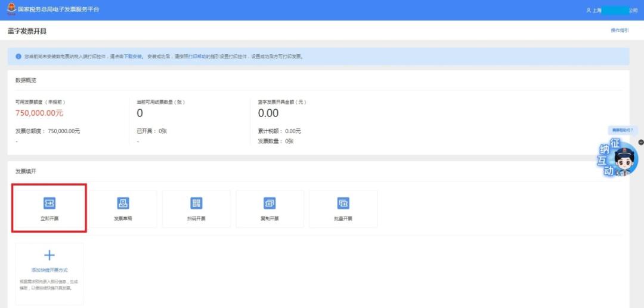Click the 750,000.00元 available quota amount
The width and height of the screenshot is (644, 308).
click(39, 113)
